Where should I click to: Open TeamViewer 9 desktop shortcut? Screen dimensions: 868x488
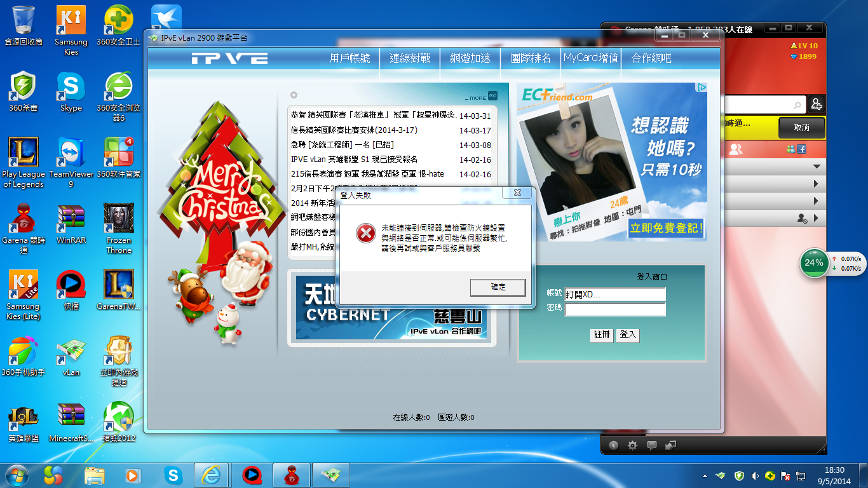click(x=71, y=162)
